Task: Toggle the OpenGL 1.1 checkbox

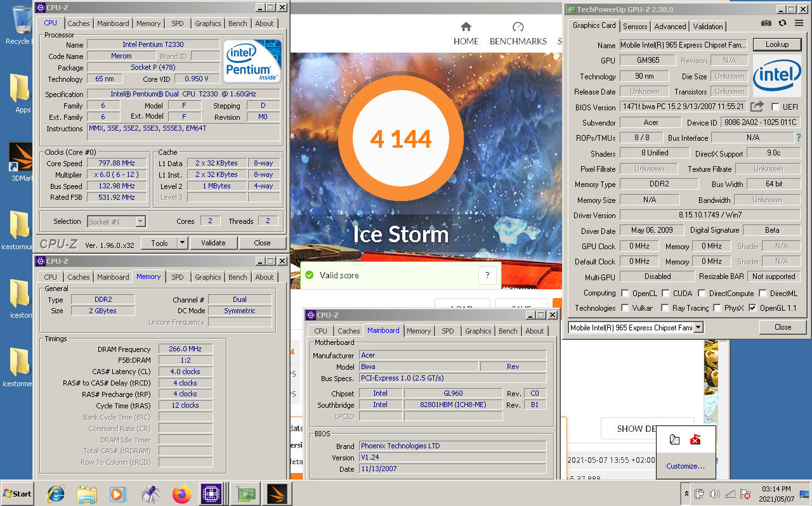Action: [752, 308]
